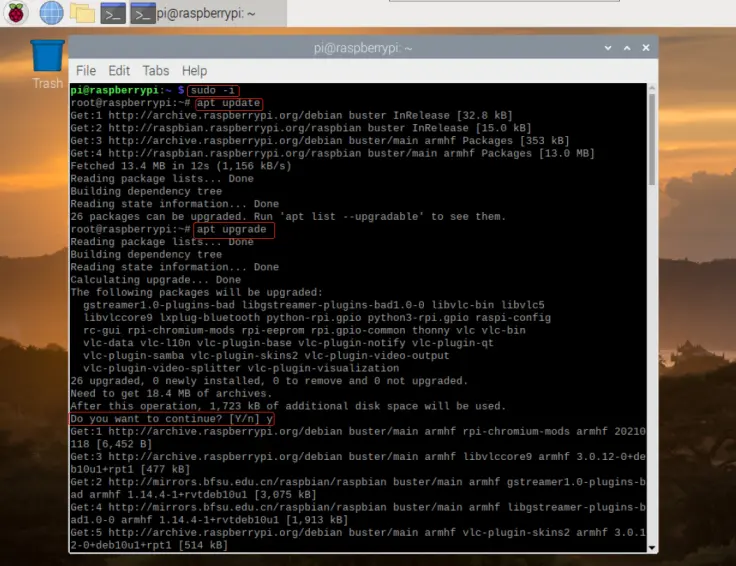This screenshot has width=736, height=566.
Task: Close the terminal window
Action: (645, 48)
